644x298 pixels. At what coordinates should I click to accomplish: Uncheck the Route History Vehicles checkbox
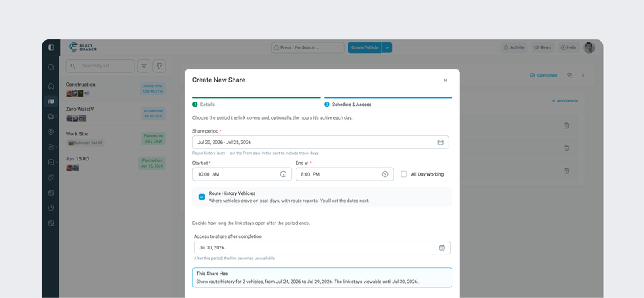point(202,197)
